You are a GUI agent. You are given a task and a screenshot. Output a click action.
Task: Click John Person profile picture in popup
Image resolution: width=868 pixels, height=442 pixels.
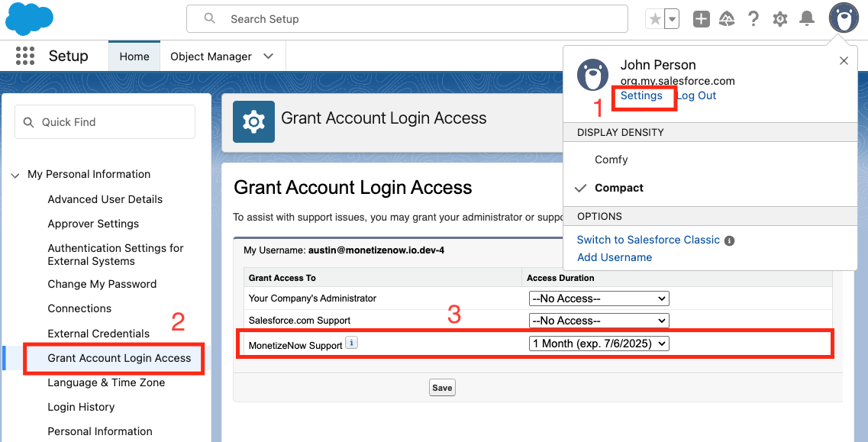(593, 75)
